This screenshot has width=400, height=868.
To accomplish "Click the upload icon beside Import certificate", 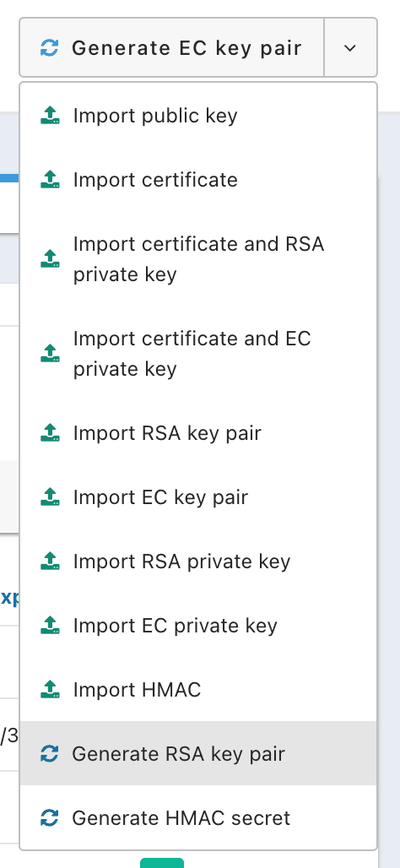I will [50, 180].
